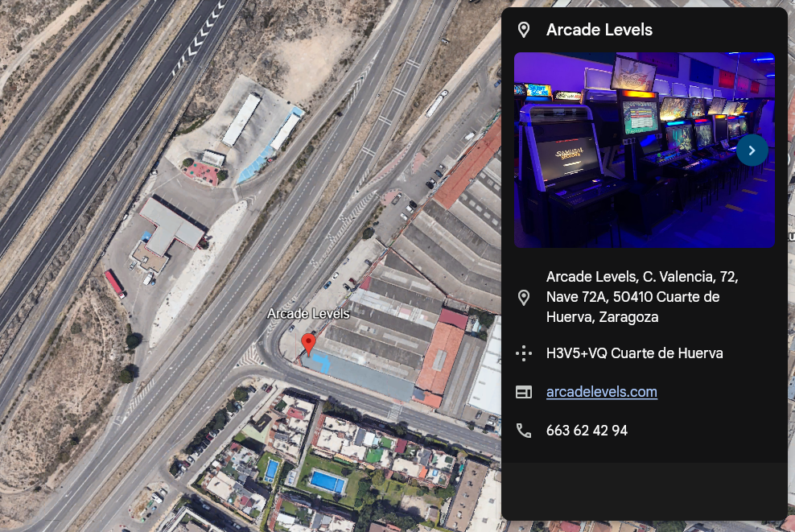Show the next photo with arrow button
Viewport: 795px width, 532px height.
pos(752,151)
